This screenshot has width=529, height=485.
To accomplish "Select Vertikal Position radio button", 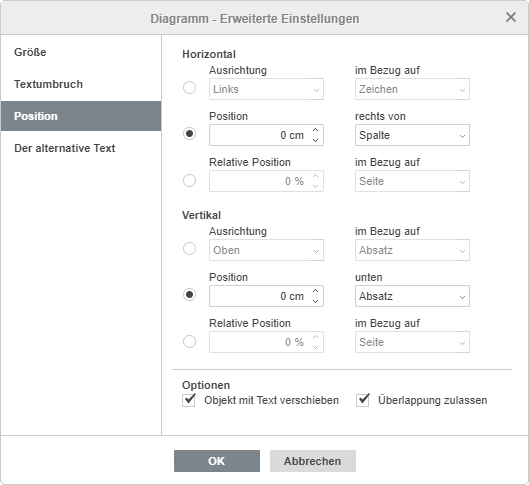I will click(x=189, y=295).
